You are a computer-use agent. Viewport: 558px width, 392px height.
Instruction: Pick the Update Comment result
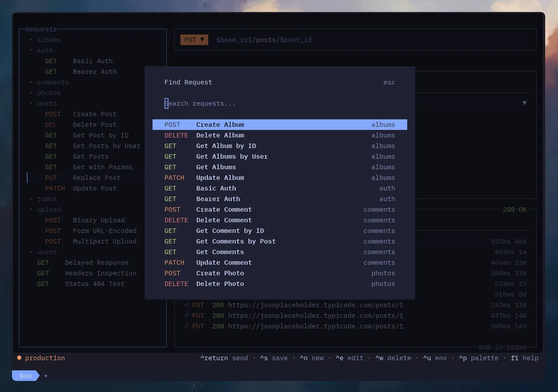(279, 263)
